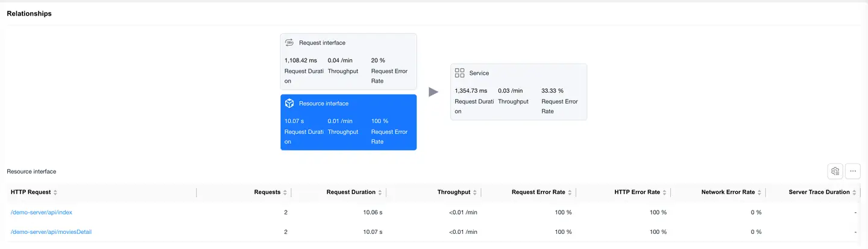The height and width of the screenshot is (249, 868).
Task: Click the Request interface icon
Action: (x=289, y=43)
